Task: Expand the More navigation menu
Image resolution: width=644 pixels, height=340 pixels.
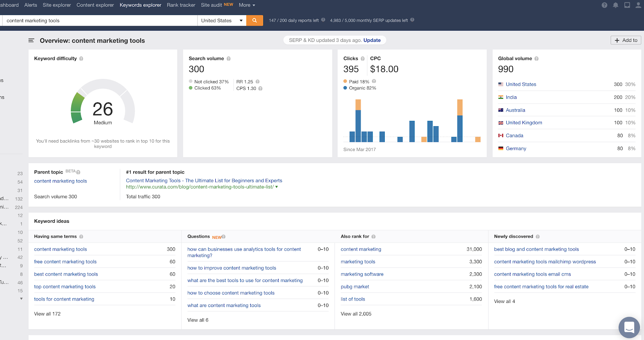Action: point(247,5)
